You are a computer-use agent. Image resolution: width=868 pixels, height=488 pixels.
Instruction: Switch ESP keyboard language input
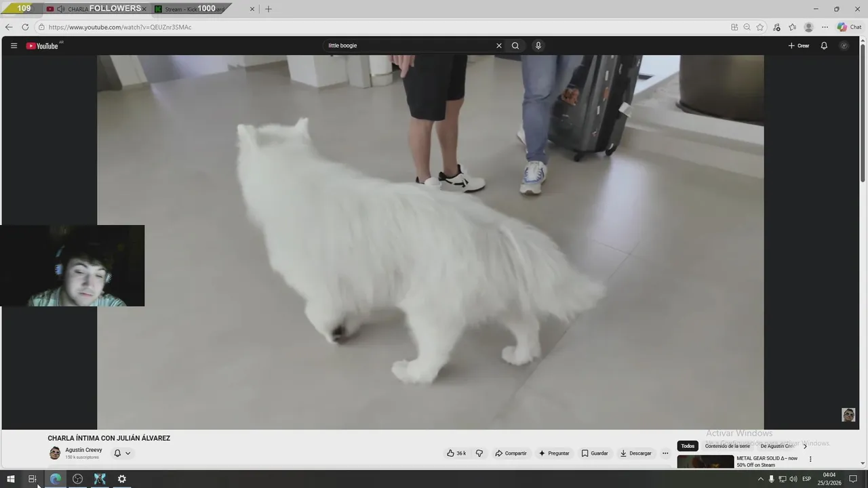click(807, 479)
